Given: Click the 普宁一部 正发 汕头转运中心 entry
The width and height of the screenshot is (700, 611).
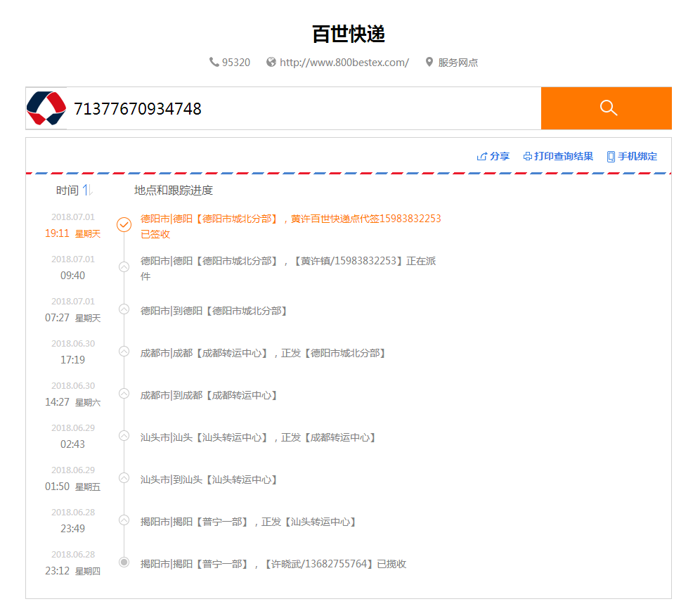Looking at the screenshot, I should [x=248, y=522].
